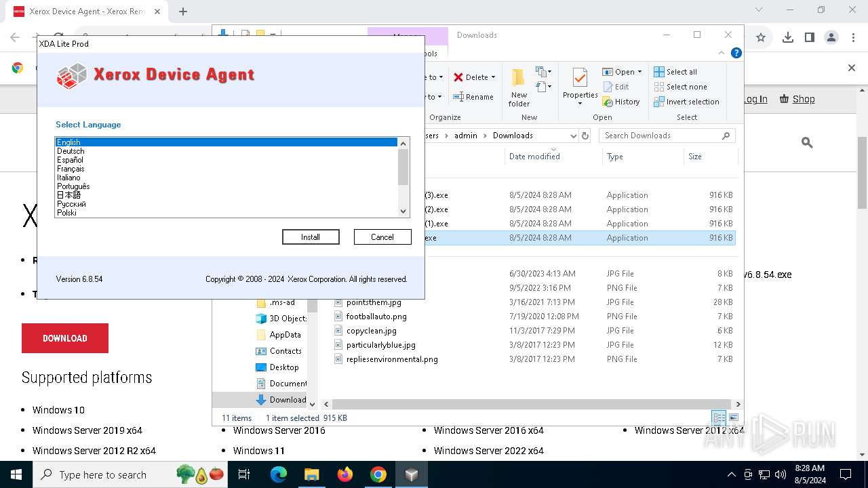Open AppData folder in navigation pane

279,335
